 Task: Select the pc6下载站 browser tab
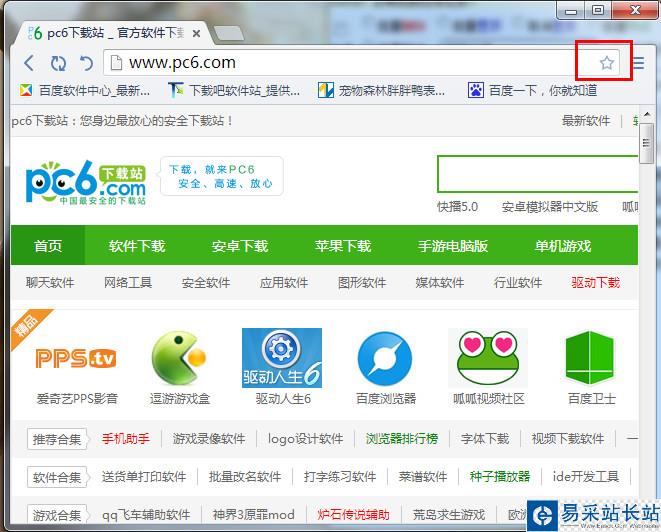point(112,33)
